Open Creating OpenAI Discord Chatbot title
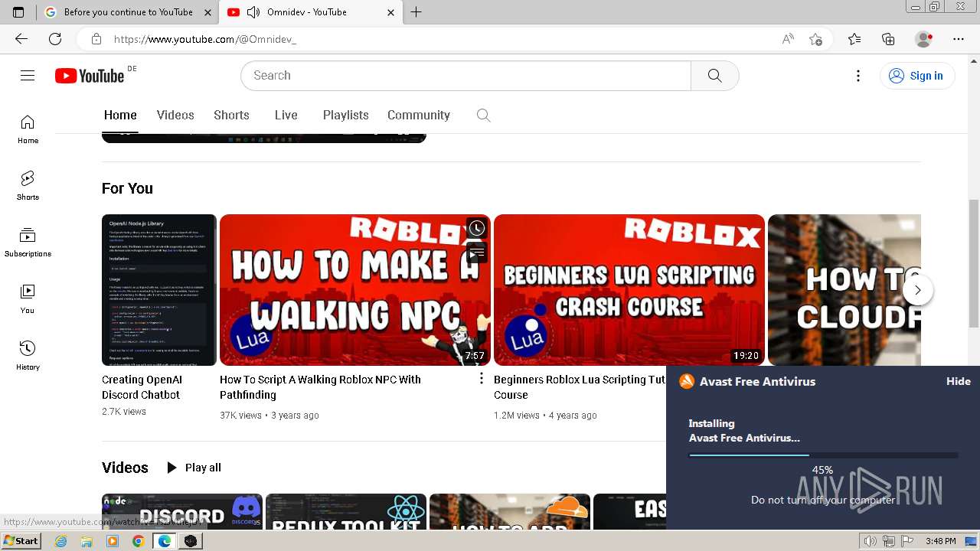Image resolution: width=980 pixels, height=551 pixels. click(142, 387)
